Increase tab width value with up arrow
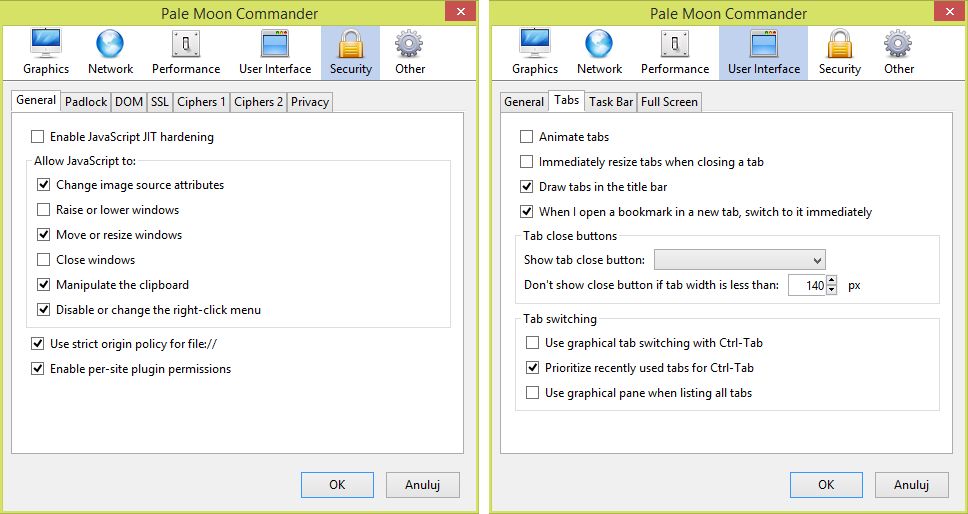This screenshot has height=514, width=968. click(832, 281)
